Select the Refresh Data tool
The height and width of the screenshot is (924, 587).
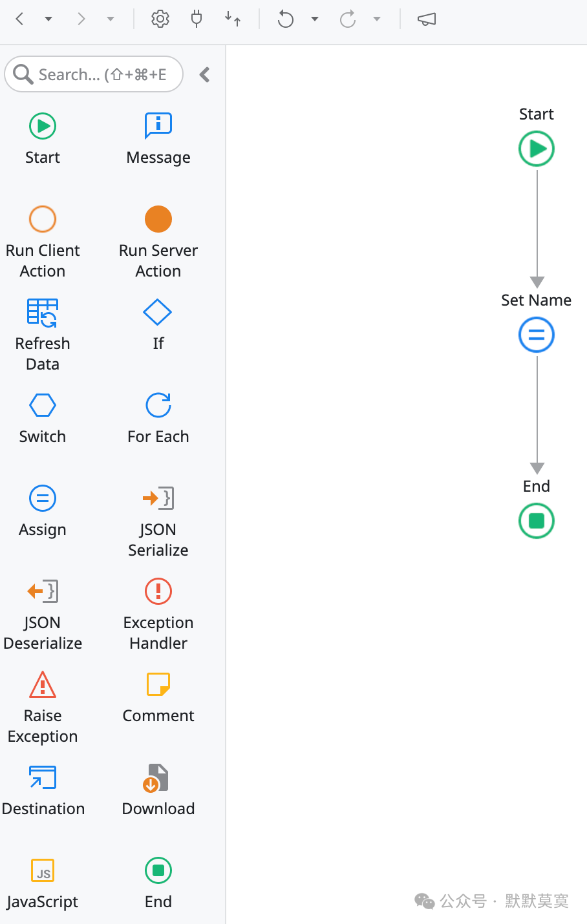click(x=43, y=312)
